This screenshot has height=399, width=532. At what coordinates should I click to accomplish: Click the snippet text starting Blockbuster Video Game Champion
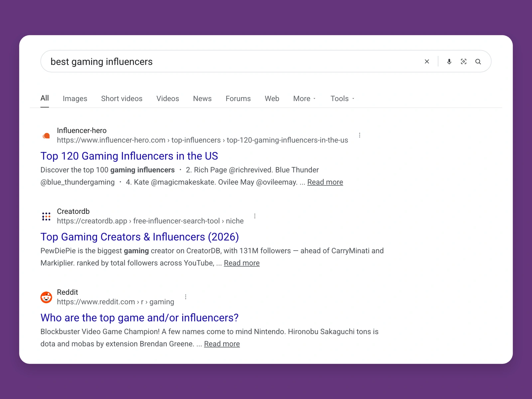click(x=209, y=337)
